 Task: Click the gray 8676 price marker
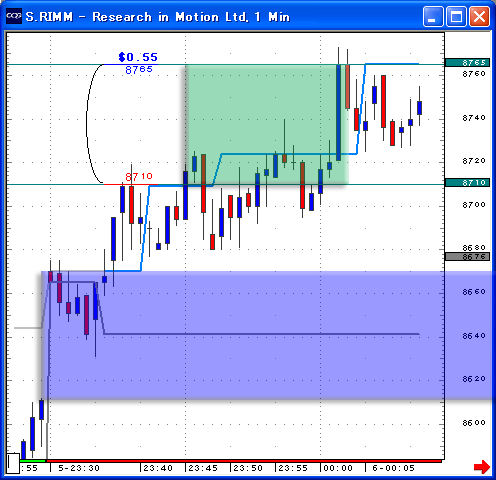(467, 256)
